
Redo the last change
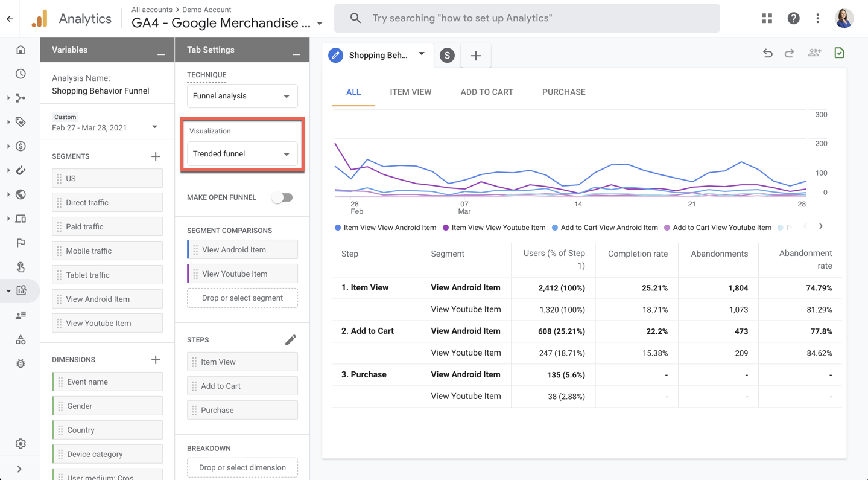click(x=789, y=53)
